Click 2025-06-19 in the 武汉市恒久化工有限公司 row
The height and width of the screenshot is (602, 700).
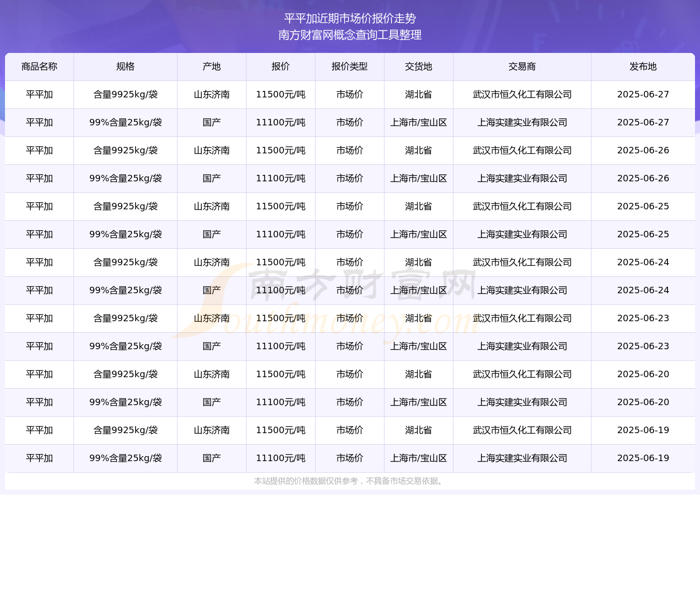point(643,430)
